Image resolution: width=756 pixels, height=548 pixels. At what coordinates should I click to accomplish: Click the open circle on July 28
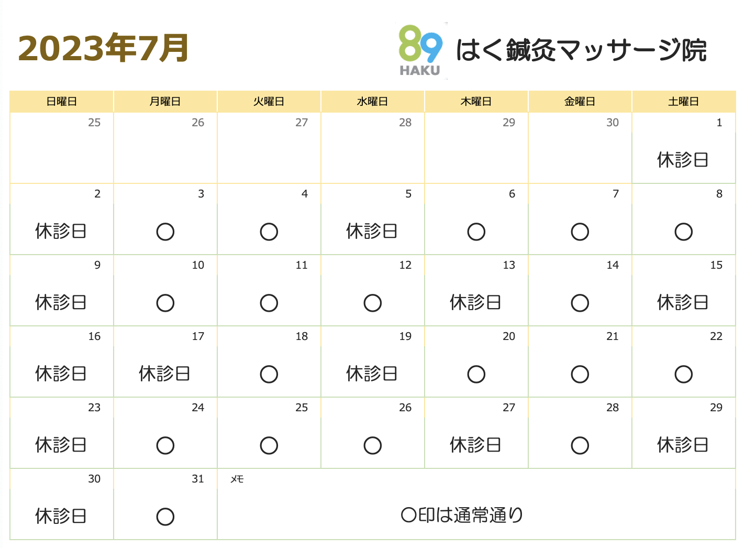click(580, 445)
